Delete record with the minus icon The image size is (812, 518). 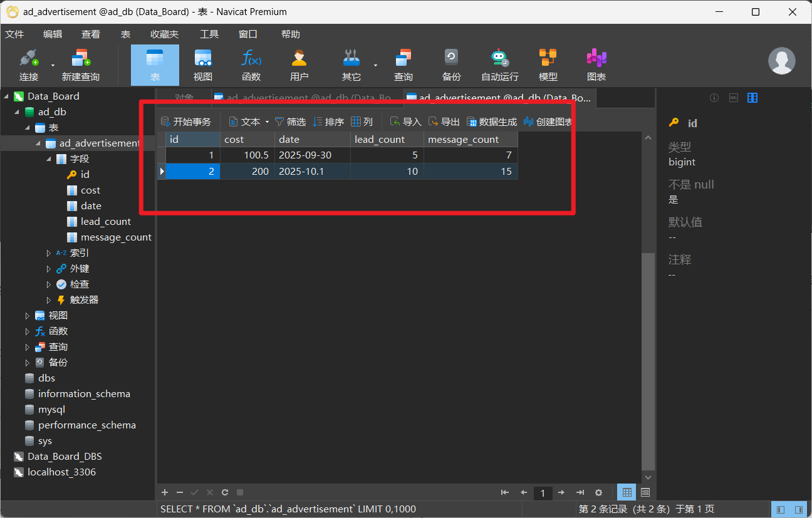click(x=180, y=492)
